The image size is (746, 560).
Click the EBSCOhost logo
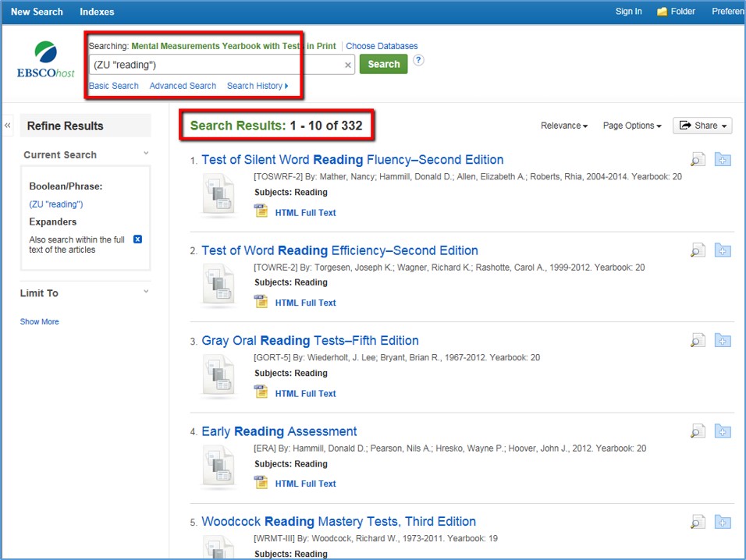pos(46,60)
